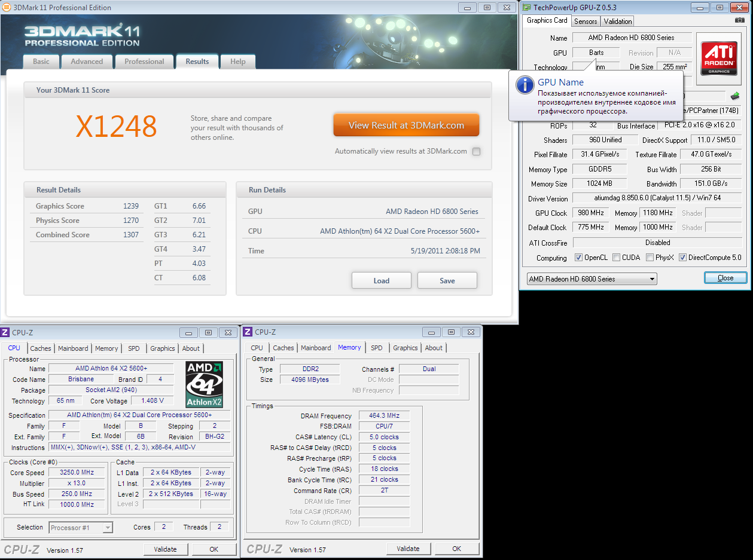Open Mainboard tab in left CPU-Z window
The height and width of the screenshot is (560, 753).
[73, 348]
